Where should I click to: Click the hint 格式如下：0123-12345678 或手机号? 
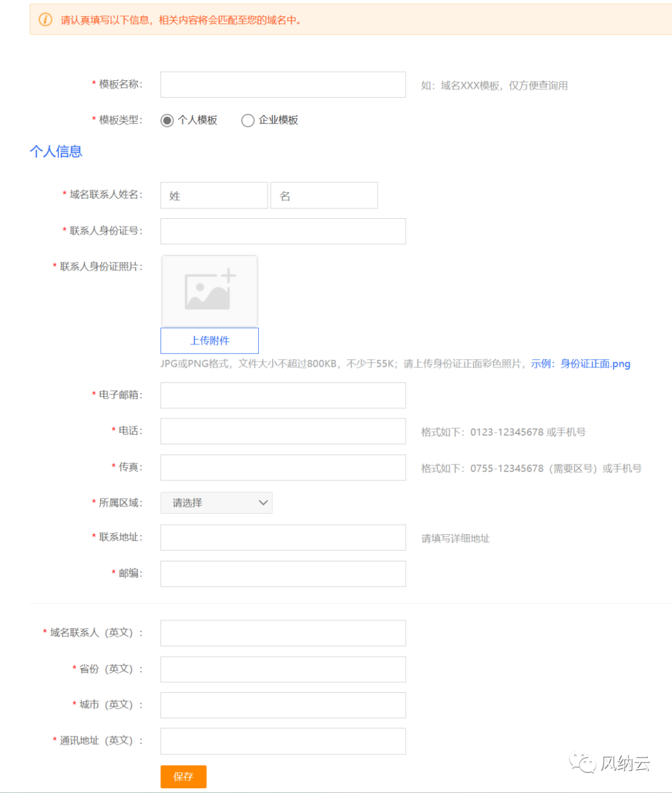point(503,432)
